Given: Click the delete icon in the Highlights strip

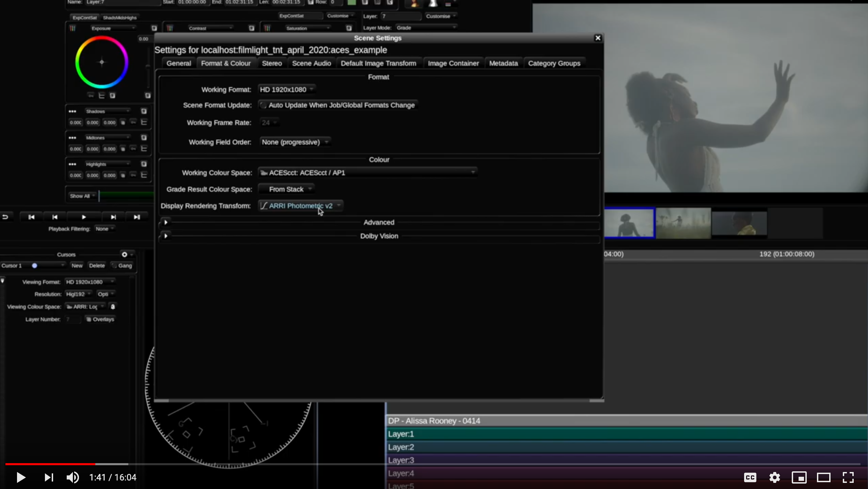Looking at the screenshot, I should (x=123, y=175).
